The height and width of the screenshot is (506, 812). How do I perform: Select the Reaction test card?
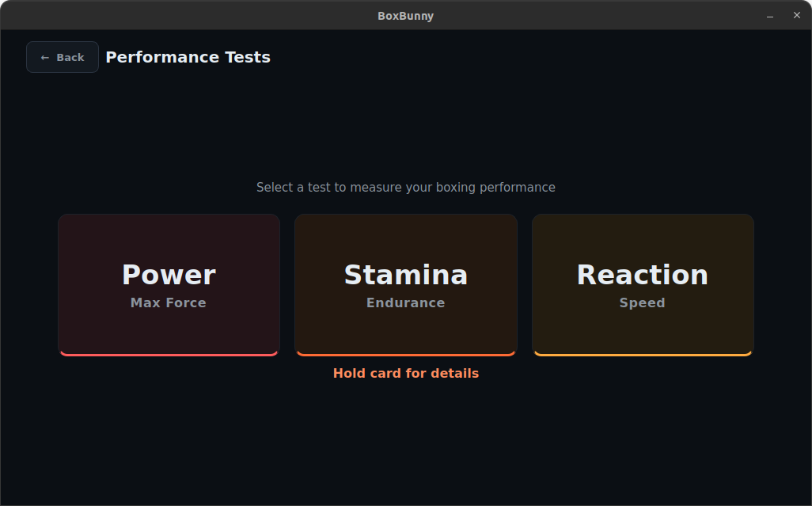643,285
